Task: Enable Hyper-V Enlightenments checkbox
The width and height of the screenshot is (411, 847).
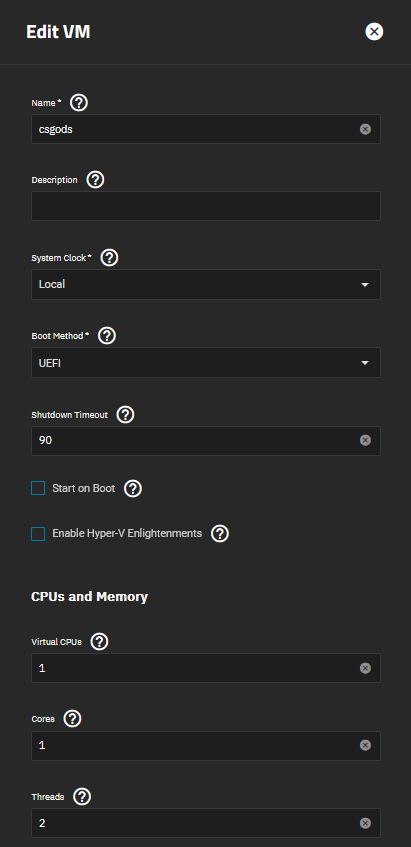Action: [38, 534]
